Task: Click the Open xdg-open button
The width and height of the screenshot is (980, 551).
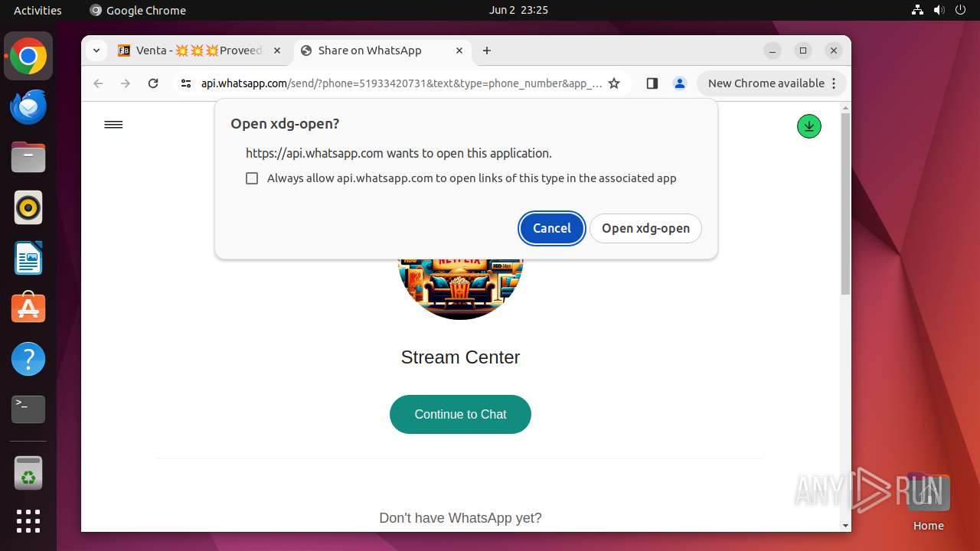Action: [645, 228]
